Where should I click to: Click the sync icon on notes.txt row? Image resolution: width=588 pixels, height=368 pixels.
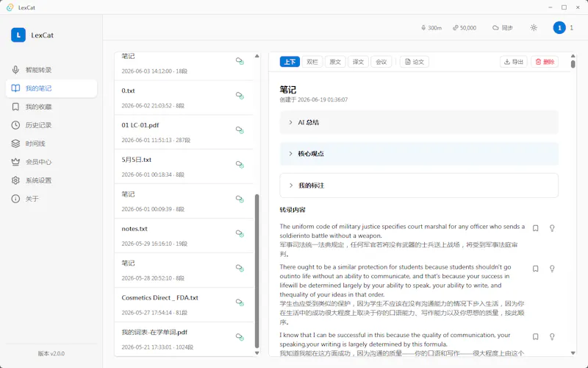pyautogui.click(x=240, y=234)
